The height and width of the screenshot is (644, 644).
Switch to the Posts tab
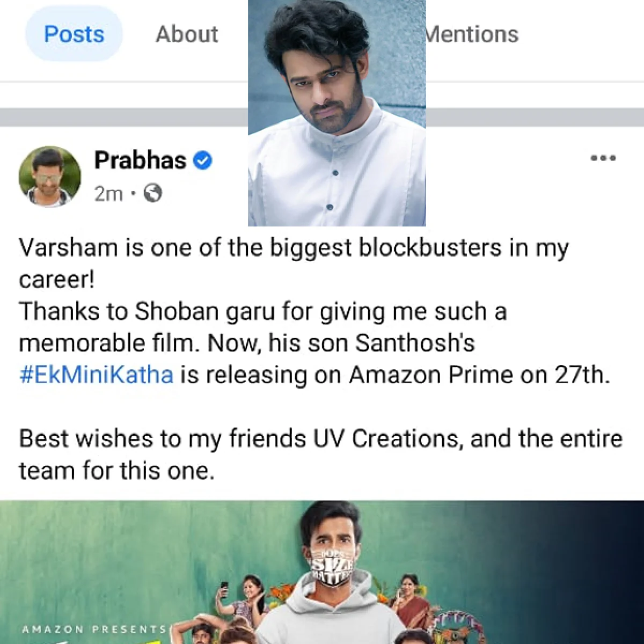click(74, 34)
